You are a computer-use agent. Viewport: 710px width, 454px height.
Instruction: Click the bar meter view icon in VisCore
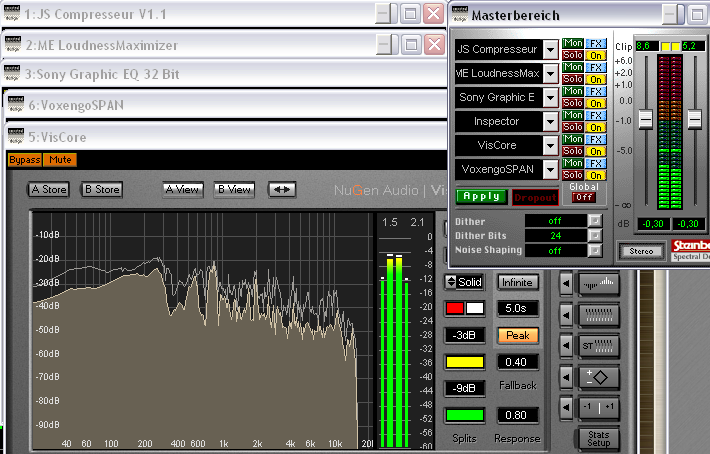(x=599, y=315)
